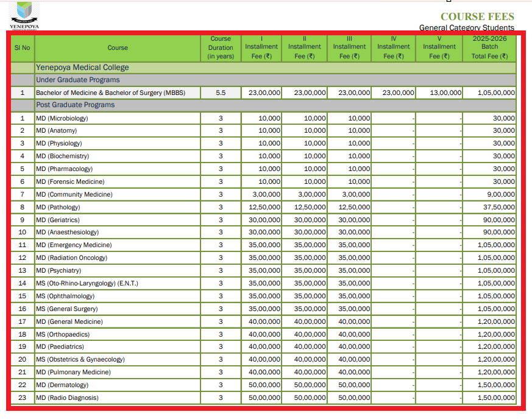Click the Course Duration header cell
The image size is (532, 420).
(x=221, y=47)
